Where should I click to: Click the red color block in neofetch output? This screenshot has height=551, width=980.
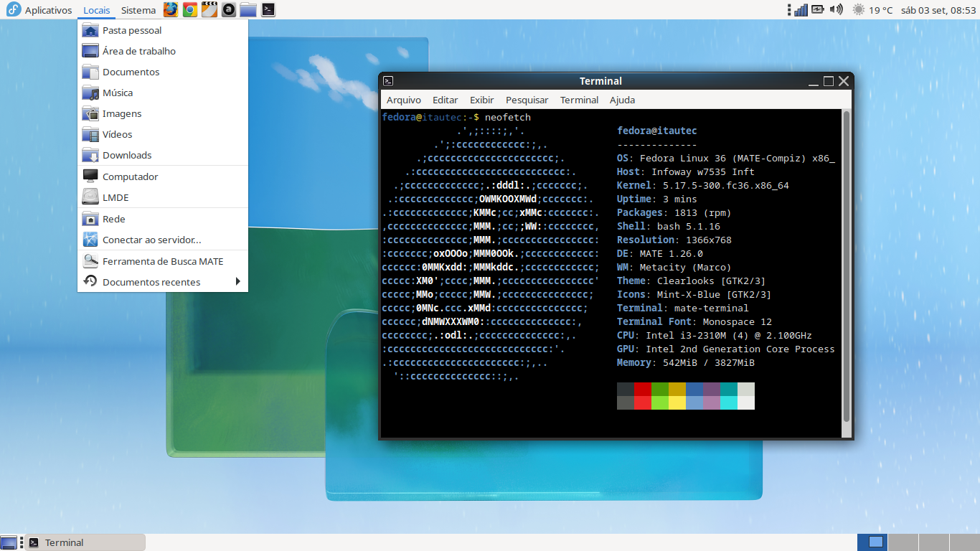click(643, 390)
